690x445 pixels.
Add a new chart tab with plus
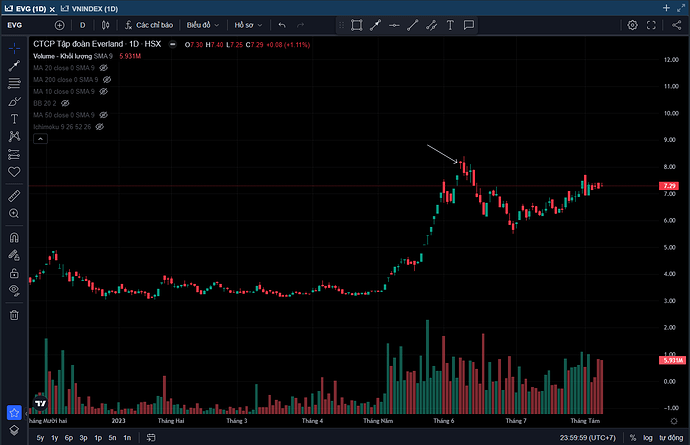click(666, 8)
